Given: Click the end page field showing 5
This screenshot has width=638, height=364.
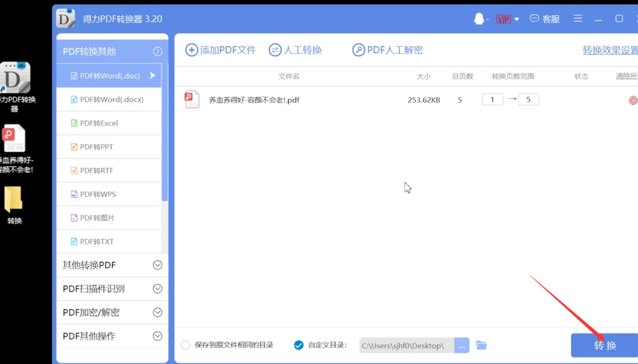Looking at the screenshot, I should (x=528, y=100).
